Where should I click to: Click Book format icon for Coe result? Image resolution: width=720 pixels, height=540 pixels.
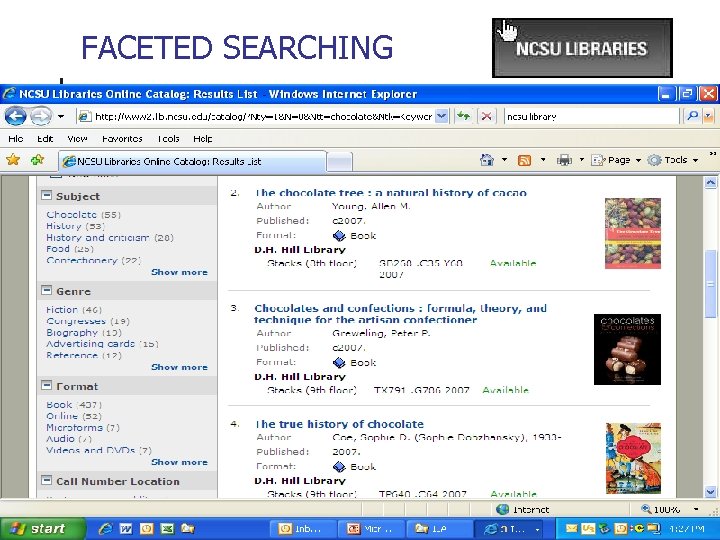tap(339, 467)
